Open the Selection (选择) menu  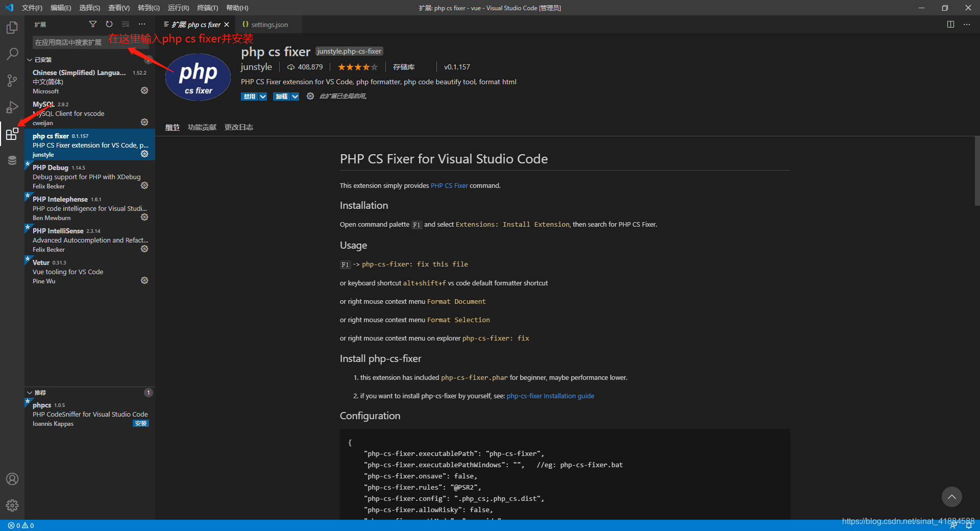90,8
